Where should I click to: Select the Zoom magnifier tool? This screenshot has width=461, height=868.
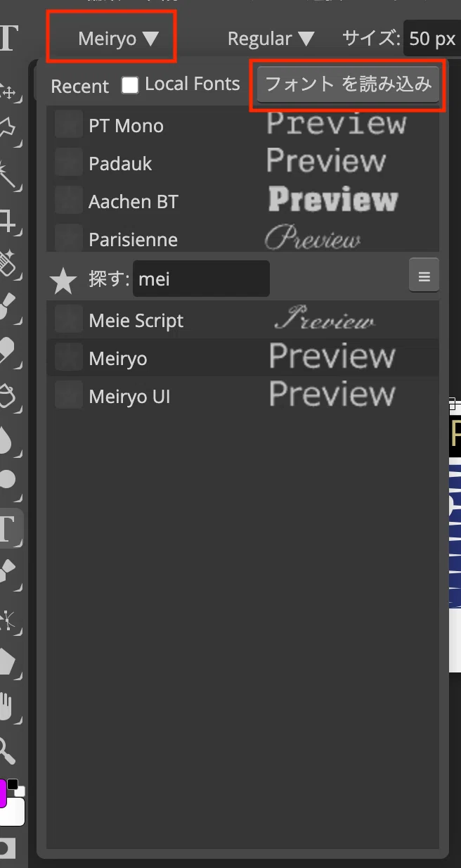point(7,750)
